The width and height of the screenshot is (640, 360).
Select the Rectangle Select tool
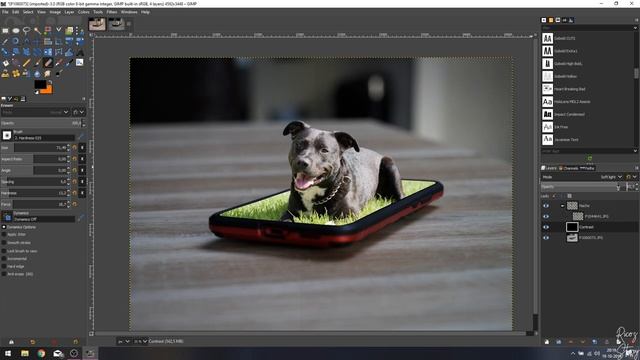click(5, 31)
